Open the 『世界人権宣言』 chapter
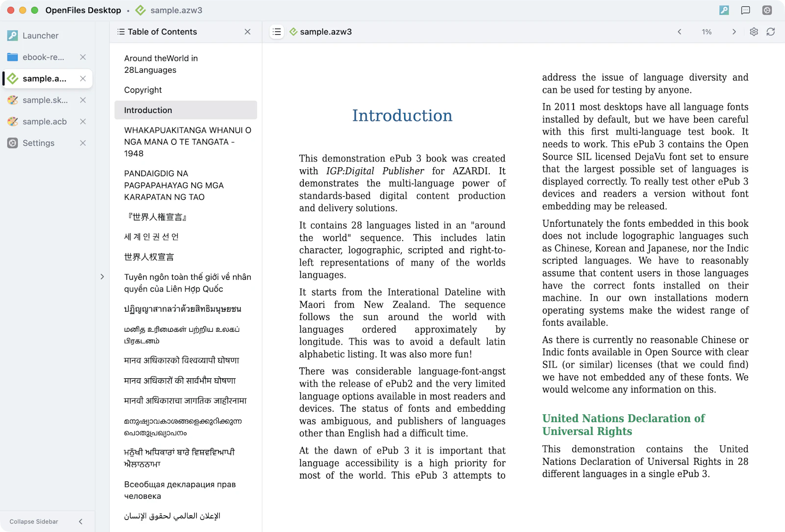Screen dimensions: 785x532 tap(185, 217)
